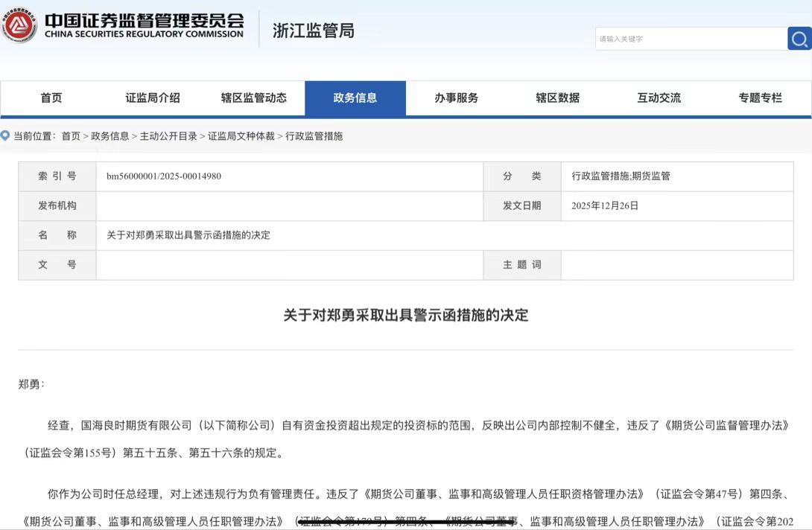Focus the keyword search input field
This screenshot has width=812, height=530.
(690, 39)
